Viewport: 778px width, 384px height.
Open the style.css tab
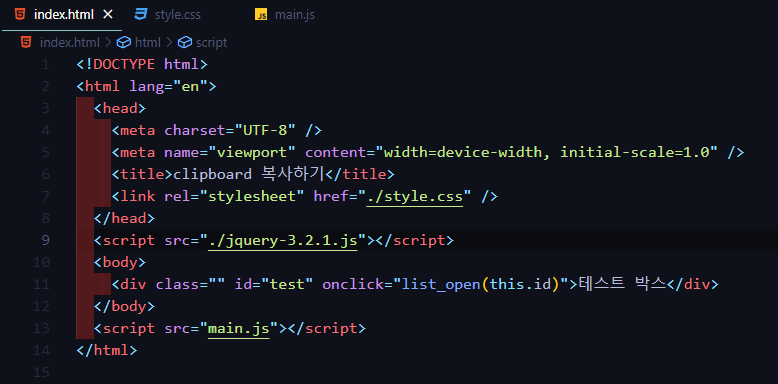click(177, 15)
